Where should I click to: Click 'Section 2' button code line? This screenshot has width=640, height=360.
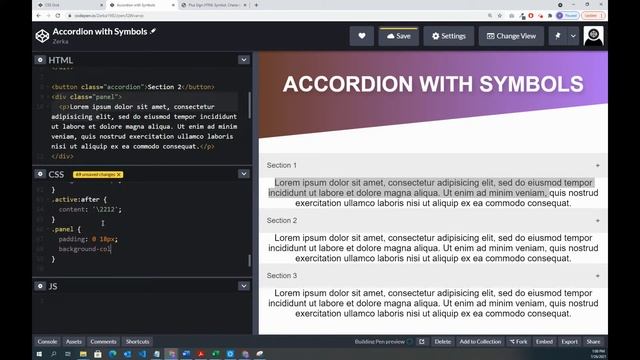(x=133, y=87)
